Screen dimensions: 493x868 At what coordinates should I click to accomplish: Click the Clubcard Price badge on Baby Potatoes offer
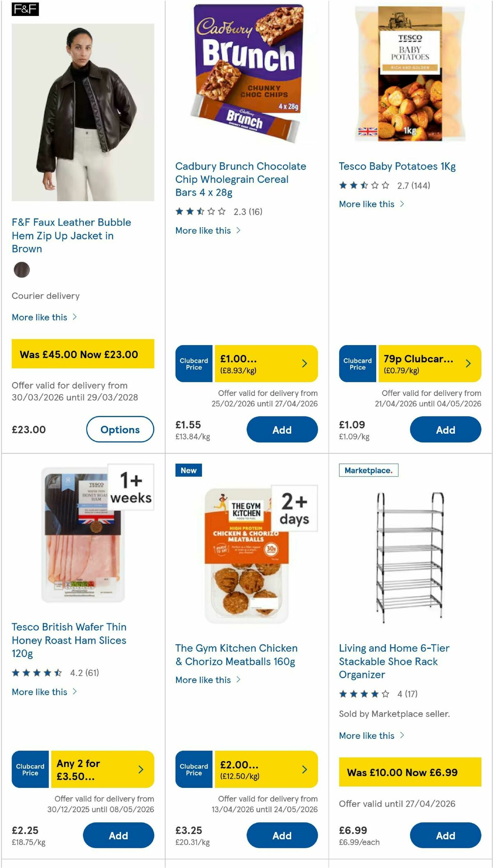pos(357,363)
